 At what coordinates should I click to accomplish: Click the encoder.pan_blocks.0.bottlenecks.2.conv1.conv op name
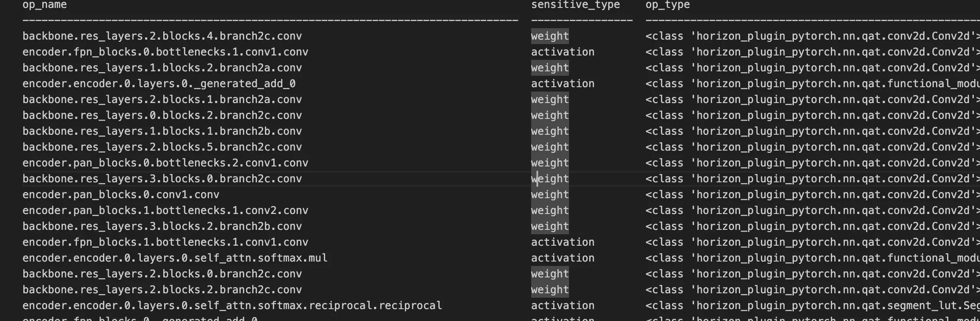165,163
